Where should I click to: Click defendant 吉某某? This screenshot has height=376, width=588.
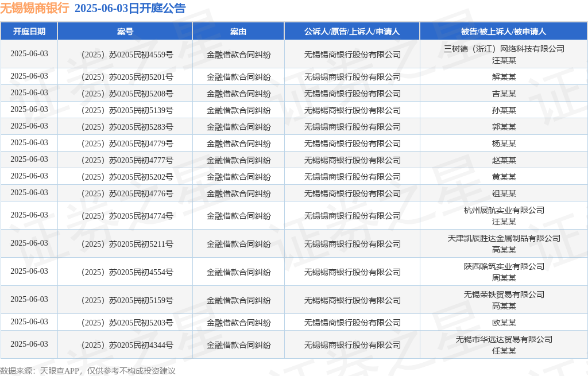click(x=504, y=94)
